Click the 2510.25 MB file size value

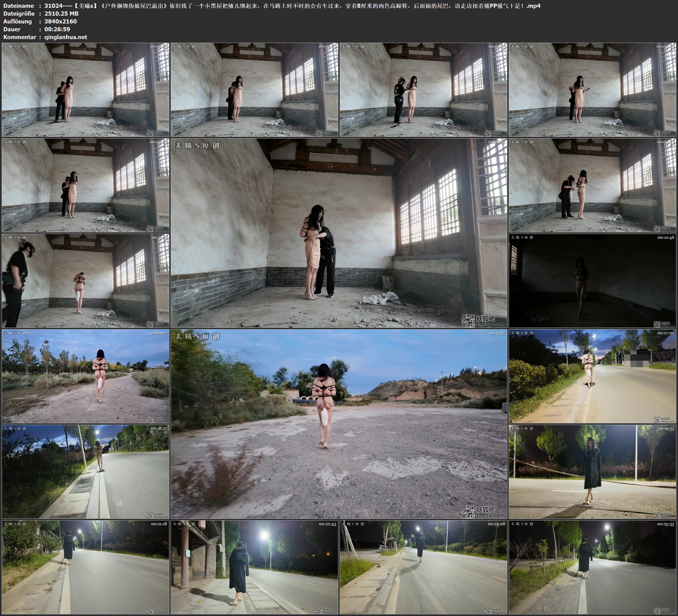point(61,13)
